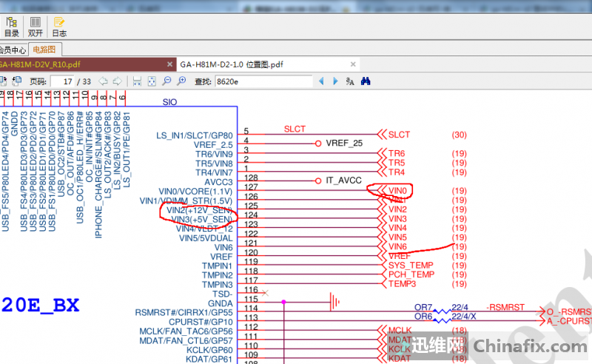Click the OR6 resistor label
The image size is (592, 364).
(423, 317)
